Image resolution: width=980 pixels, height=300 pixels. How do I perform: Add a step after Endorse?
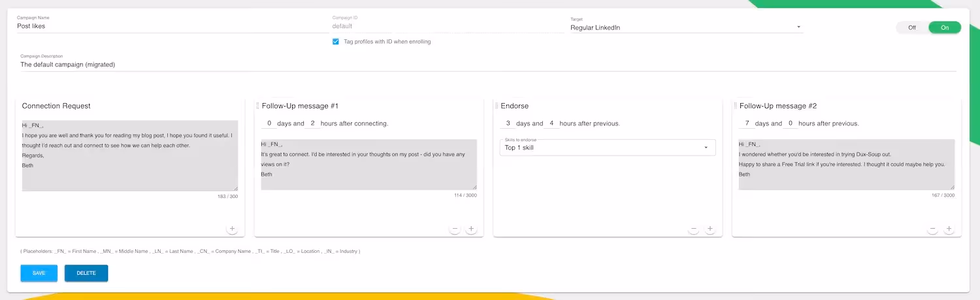click(710, 229)
